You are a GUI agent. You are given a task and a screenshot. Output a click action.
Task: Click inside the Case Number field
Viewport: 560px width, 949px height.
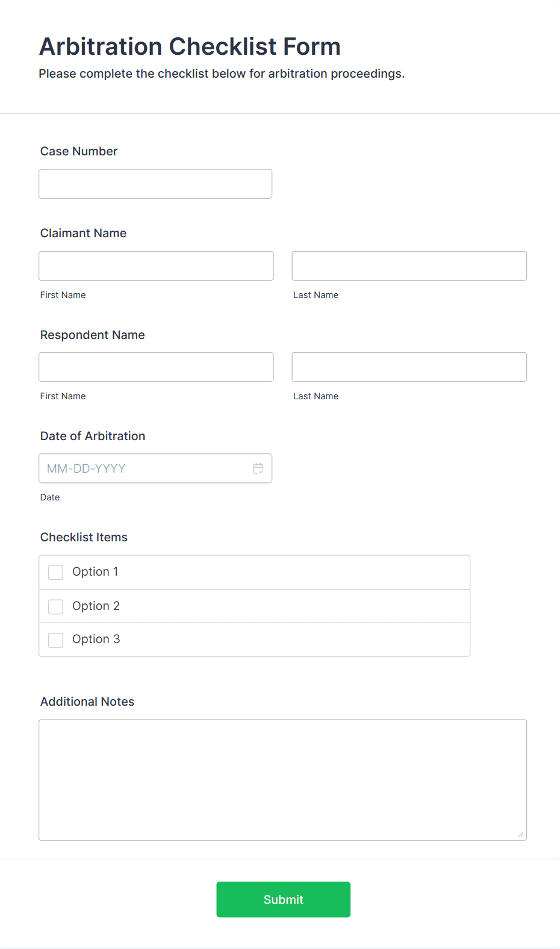click(155, 184)
